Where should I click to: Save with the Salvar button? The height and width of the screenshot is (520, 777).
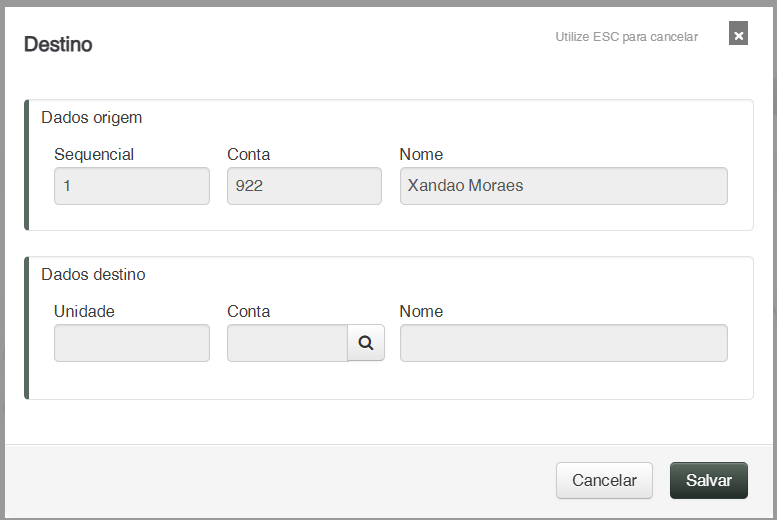[x=708, y=480]
